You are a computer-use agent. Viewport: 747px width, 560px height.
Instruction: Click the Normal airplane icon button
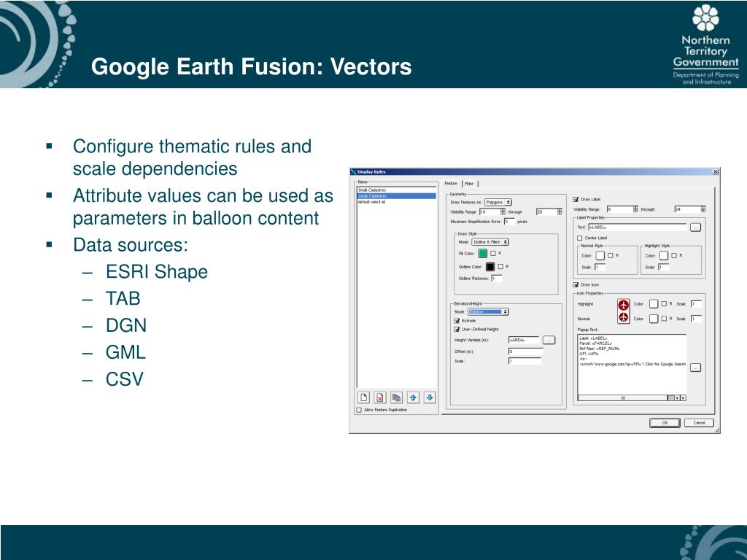click(x=623, y=318)
